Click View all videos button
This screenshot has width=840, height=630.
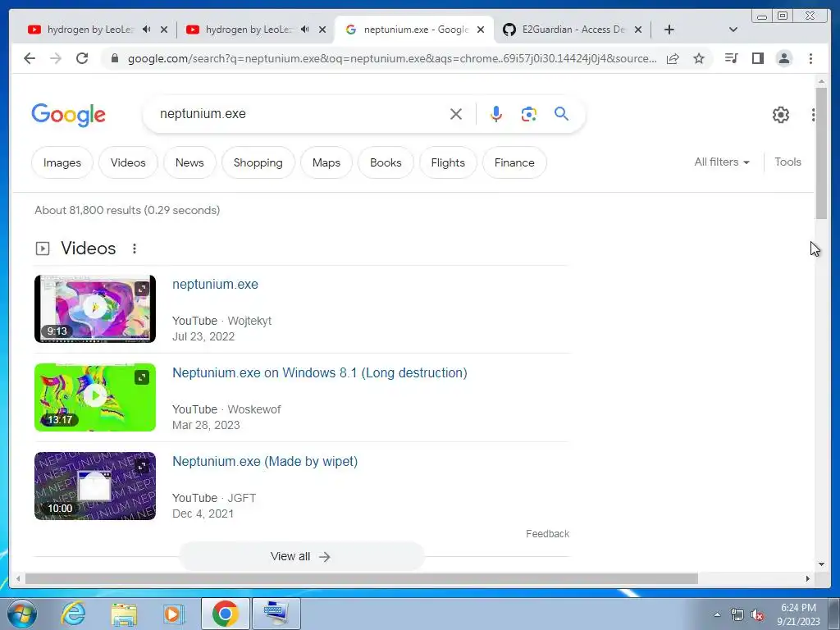click(302, 557)
